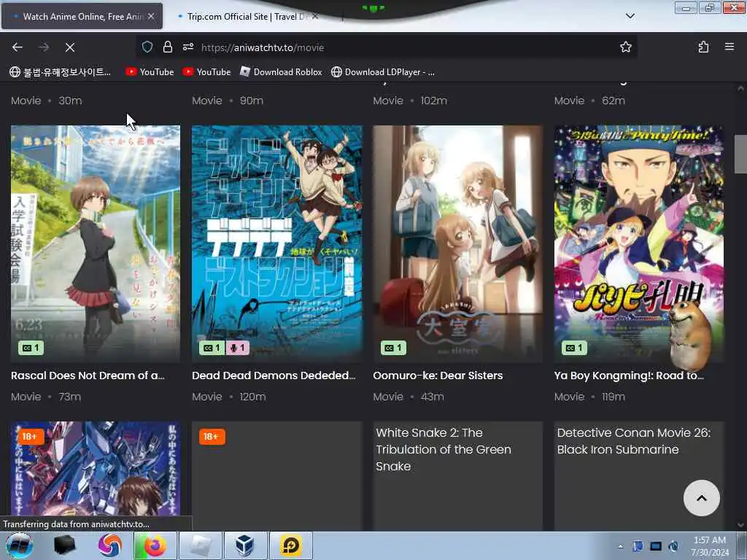Click the scrollbar up arrow
The width and height of the screenshot is (747, 560).
pyautogui.click(x=740, y=88)
